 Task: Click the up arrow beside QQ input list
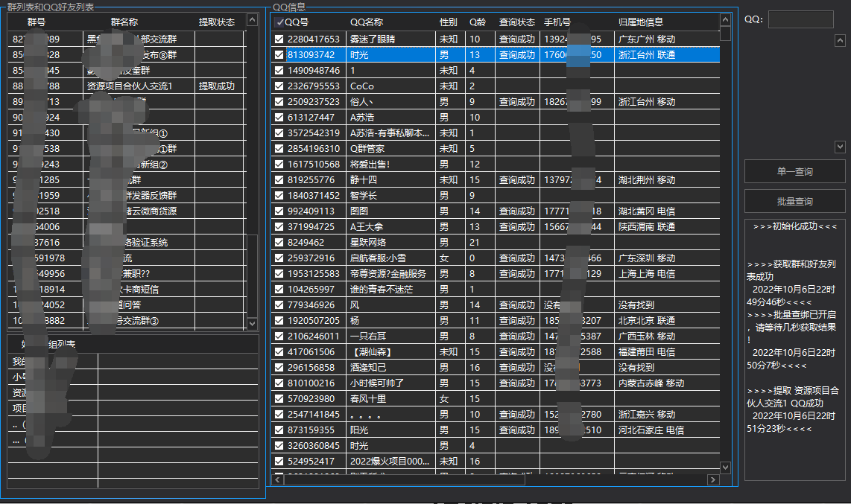point(840,41)
